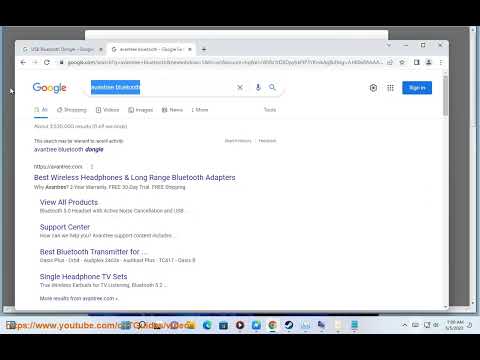The image size is (480, 360).
Task: Open options menu beside avantree.com URL
Action: point(92,167)
